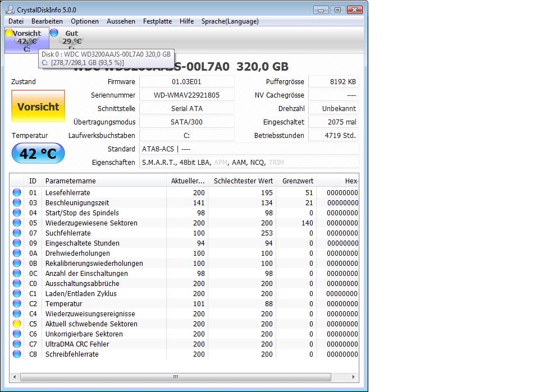Click the Übertragungsmodus value SATA/300
This screenshot has height=392, width=539.
pos(186,122)
